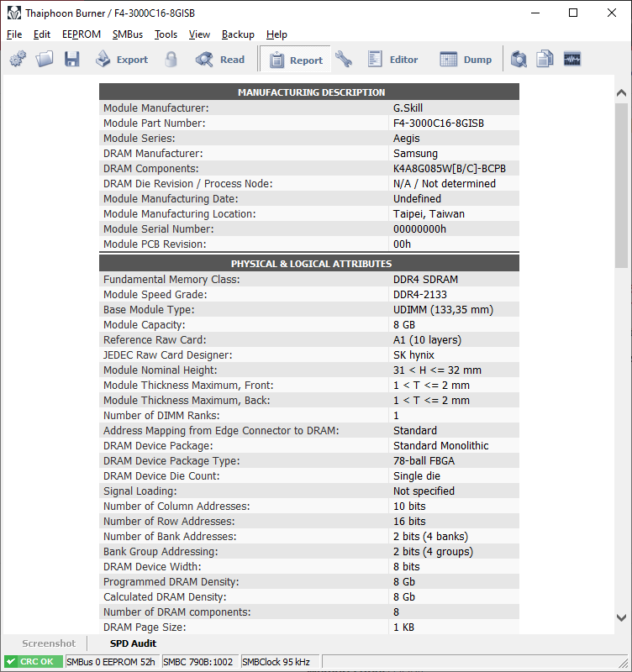
Task: Save dump using the floppy disk icon
Action: (x=71, y=59)
